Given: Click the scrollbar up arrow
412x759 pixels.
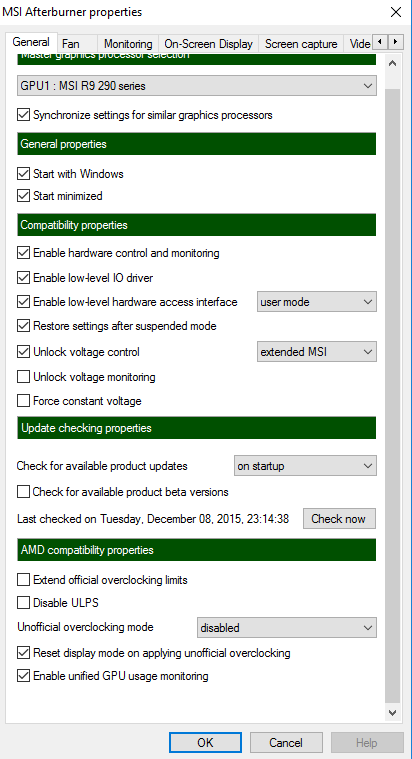Looking at the screenshot, I should pyautogui.click(x=393, y=63).
